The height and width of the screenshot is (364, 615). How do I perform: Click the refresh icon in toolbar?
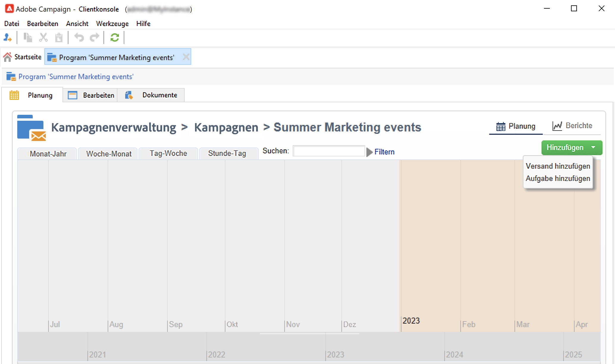114,38
